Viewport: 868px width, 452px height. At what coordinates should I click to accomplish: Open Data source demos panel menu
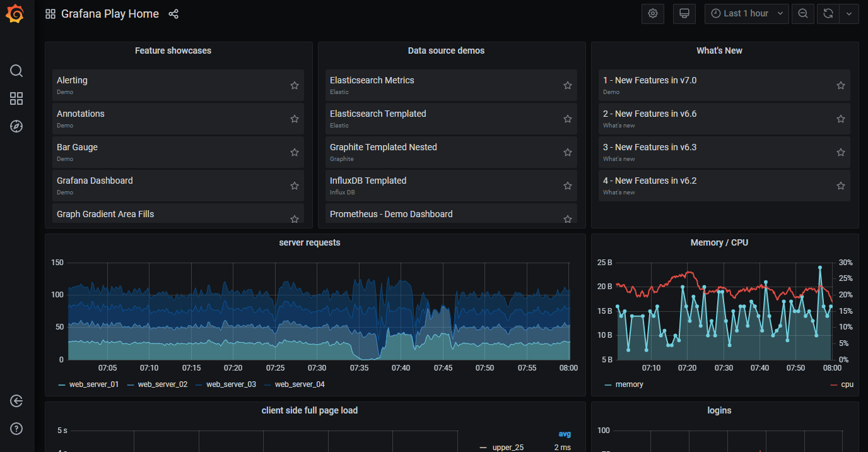tap(446, 51)
